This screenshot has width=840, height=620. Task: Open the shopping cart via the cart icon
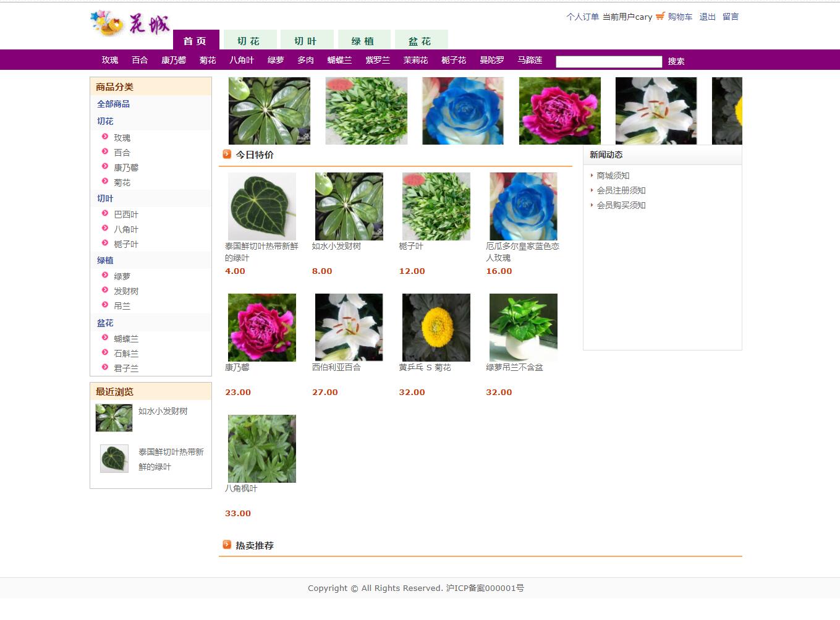tap(659, 17)
